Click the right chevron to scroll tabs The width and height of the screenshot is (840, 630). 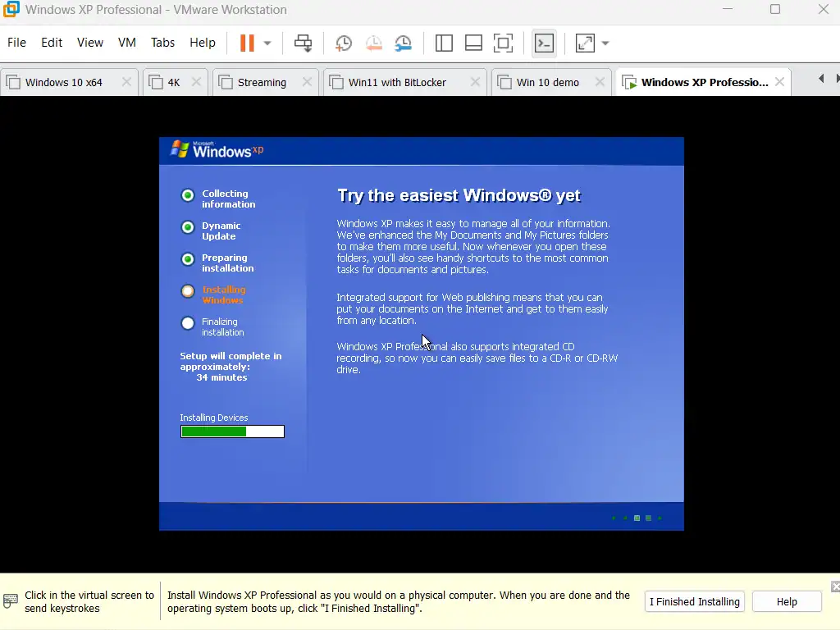pyautogui.click(x=835, y=78)
